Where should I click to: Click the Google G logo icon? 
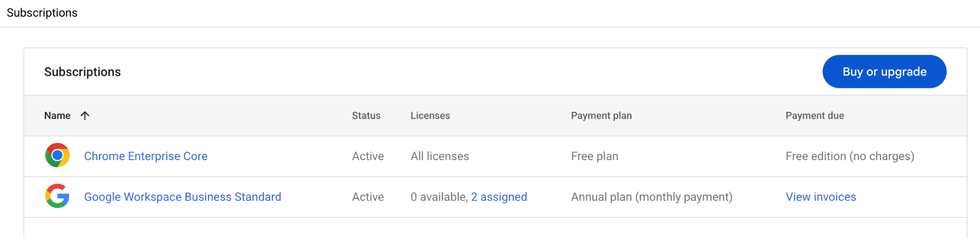point(57,196)
